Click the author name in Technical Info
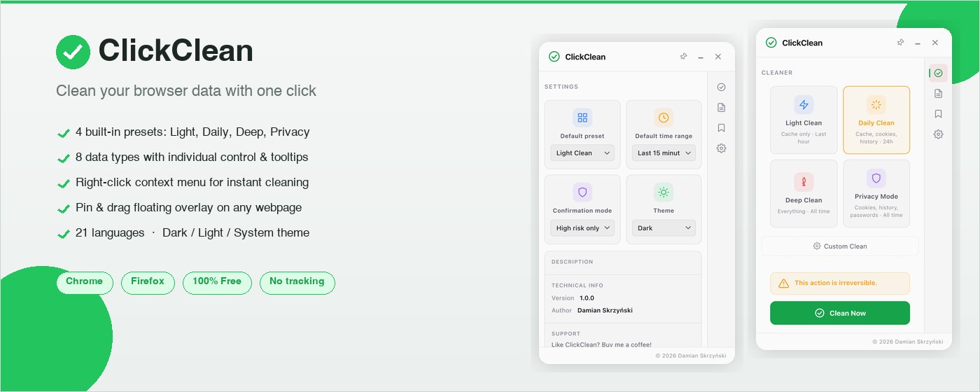The width and height of the screenshot is (980, 392). coord(605,311)
